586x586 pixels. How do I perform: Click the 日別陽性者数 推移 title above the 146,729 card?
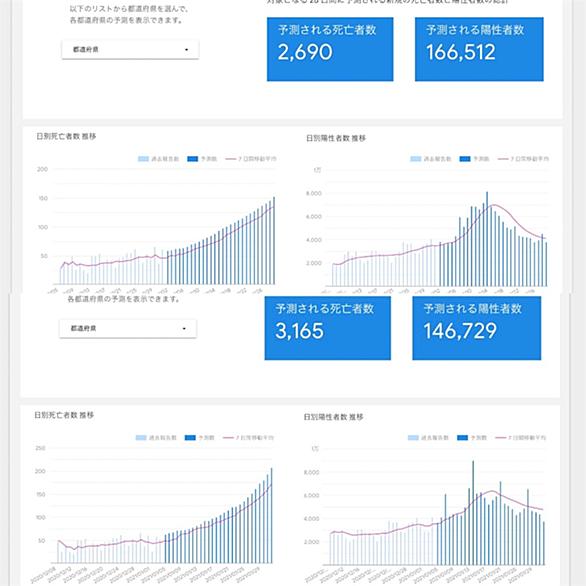[x=336, y=138]
